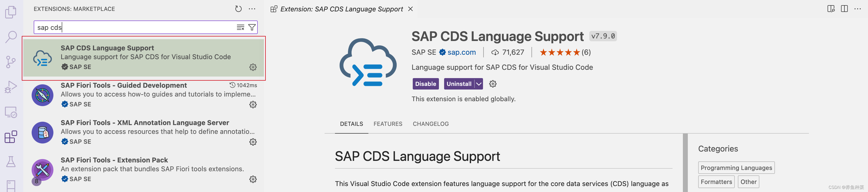Select the Programming Languages category

point(736,168)
